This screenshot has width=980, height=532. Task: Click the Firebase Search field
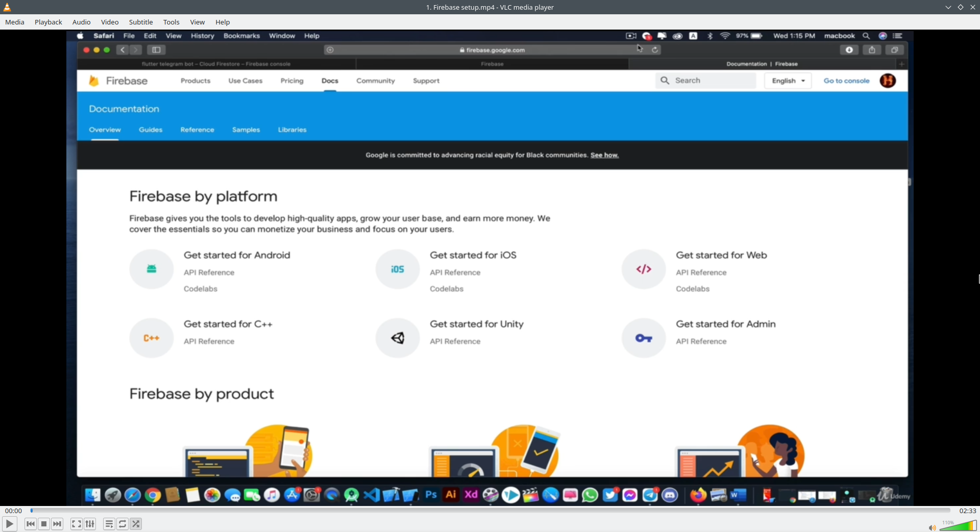(706, 81)
